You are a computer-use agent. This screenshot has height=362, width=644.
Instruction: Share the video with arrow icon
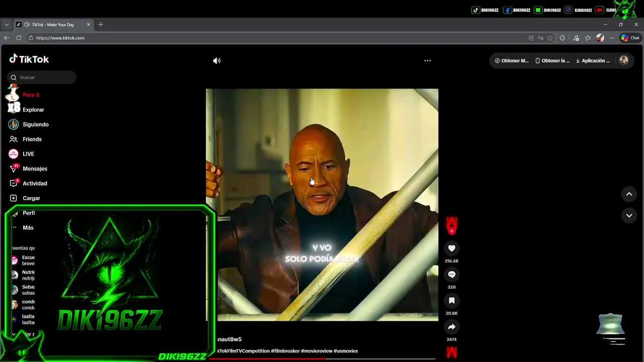(452, 327)
